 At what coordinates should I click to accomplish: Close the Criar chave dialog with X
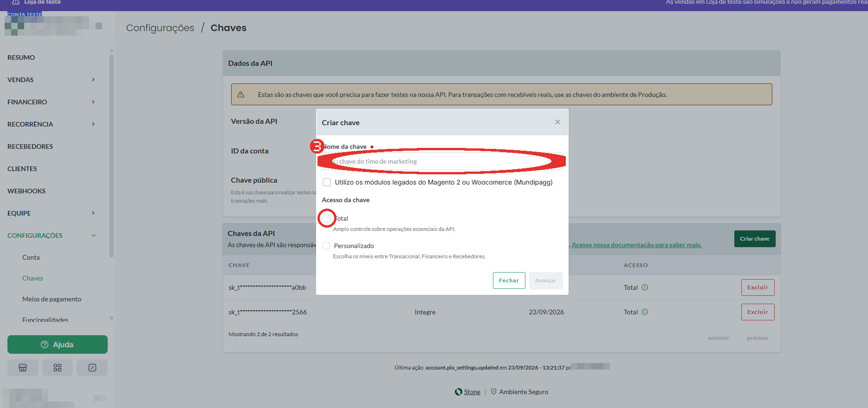(x=557, y=122)
